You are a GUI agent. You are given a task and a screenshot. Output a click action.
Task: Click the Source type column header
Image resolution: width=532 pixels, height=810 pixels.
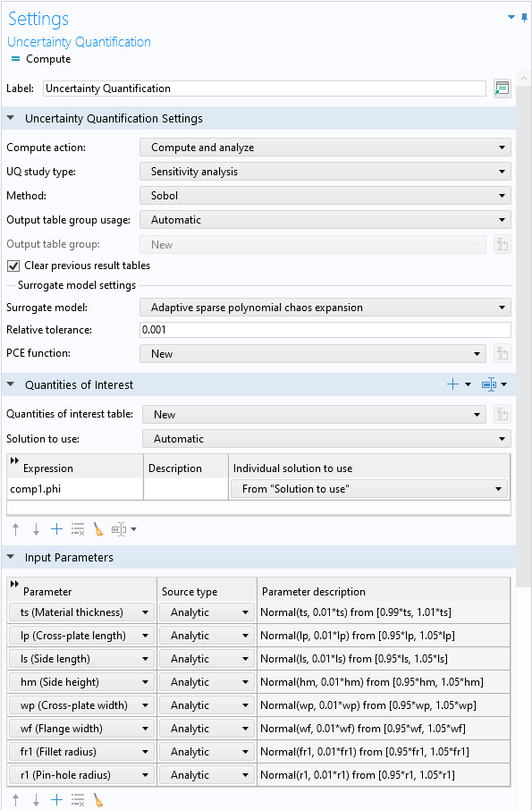tap(207, 592)
